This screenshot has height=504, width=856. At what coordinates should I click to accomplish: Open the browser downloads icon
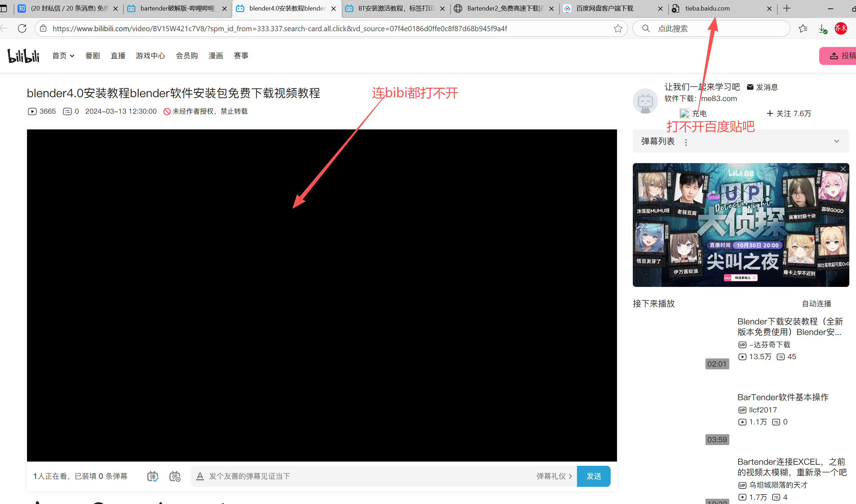[x=823, y=29]
